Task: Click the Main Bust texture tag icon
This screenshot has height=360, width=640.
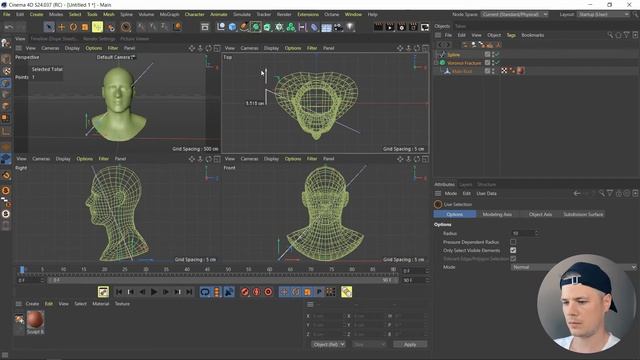Action: (x=520, y=71)
